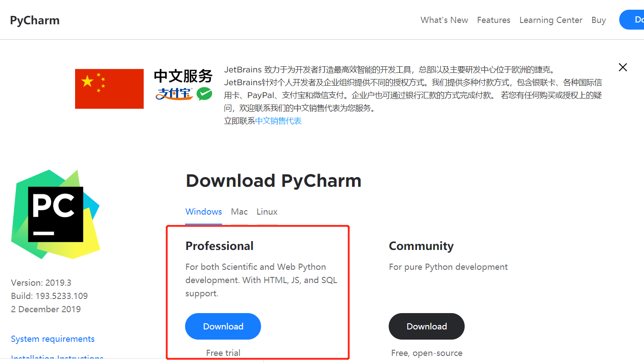Open the Features page

[x=493, y=20]
